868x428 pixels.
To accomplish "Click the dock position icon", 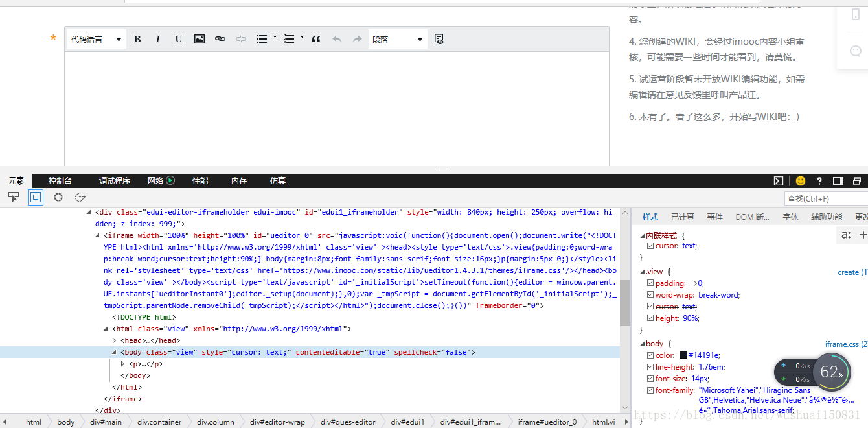I will coord(838,181).
